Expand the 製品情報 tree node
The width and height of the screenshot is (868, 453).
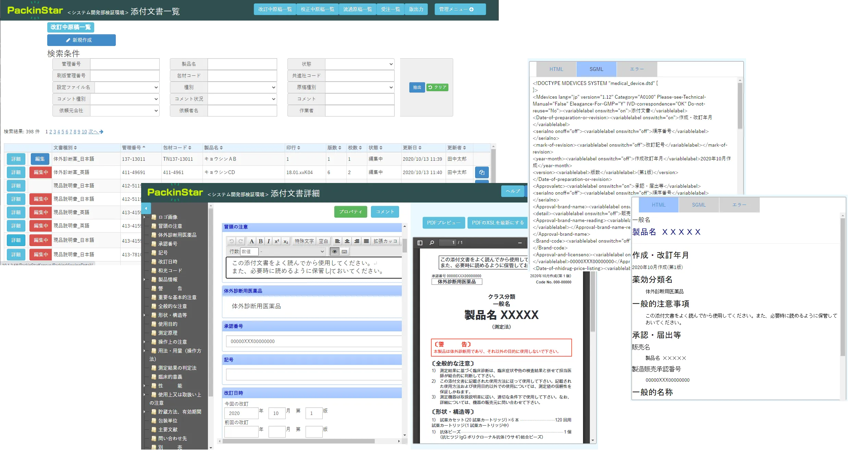[x=144, y=280]
